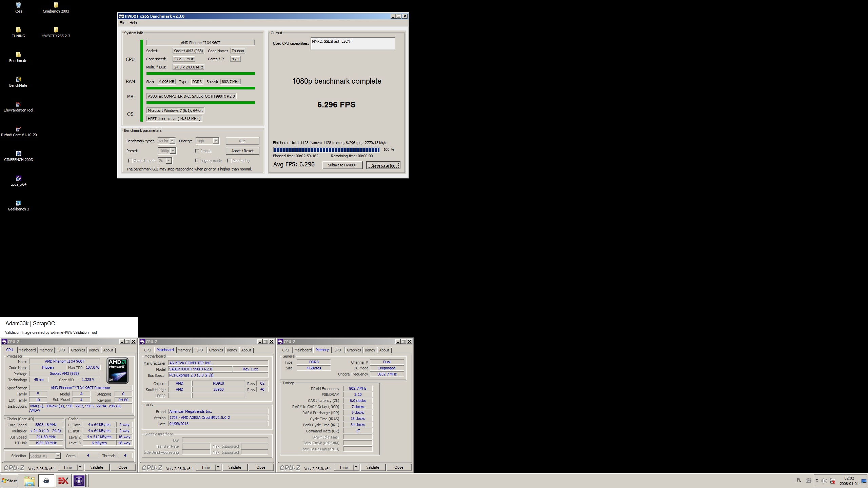Click Tools button in Memory CPU-Z window
The height and width of the screenshot is (488, 868).
(x=344, y=467)
